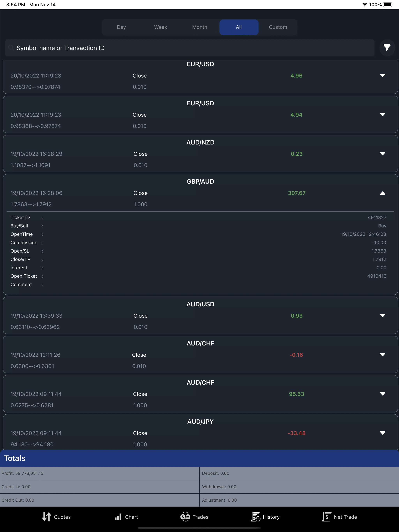Open the Custom date range tab
The height and width of the screenshot is (532, 399).
[278, 27]
